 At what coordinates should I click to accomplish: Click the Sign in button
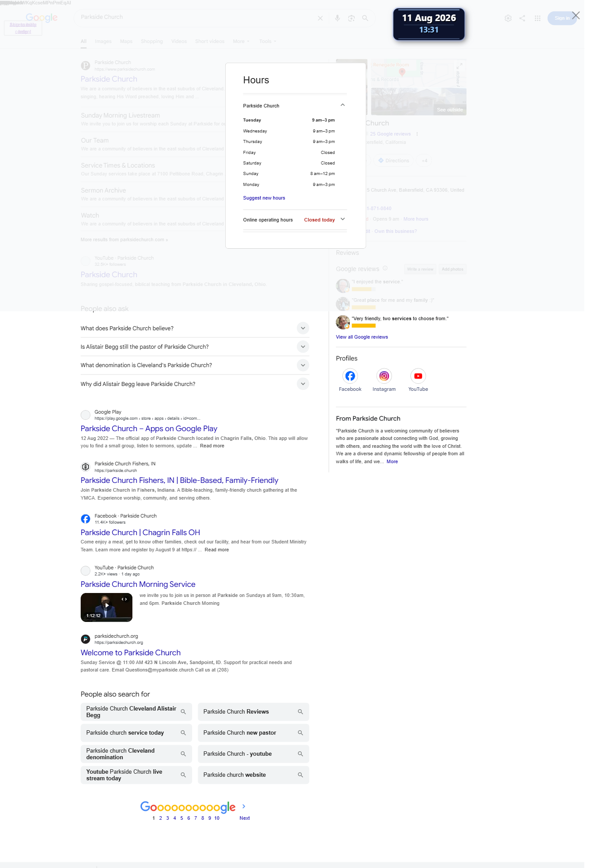(562, 18)
